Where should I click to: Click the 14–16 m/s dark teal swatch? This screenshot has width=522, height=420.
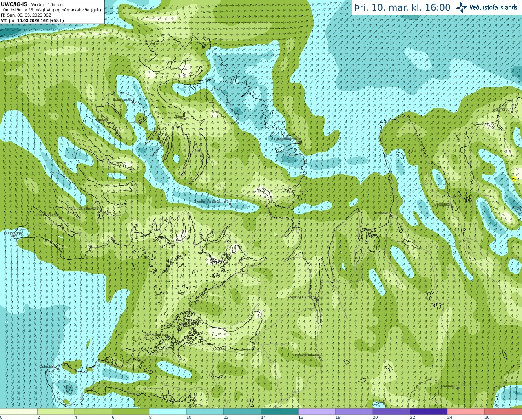click(280, 411)
